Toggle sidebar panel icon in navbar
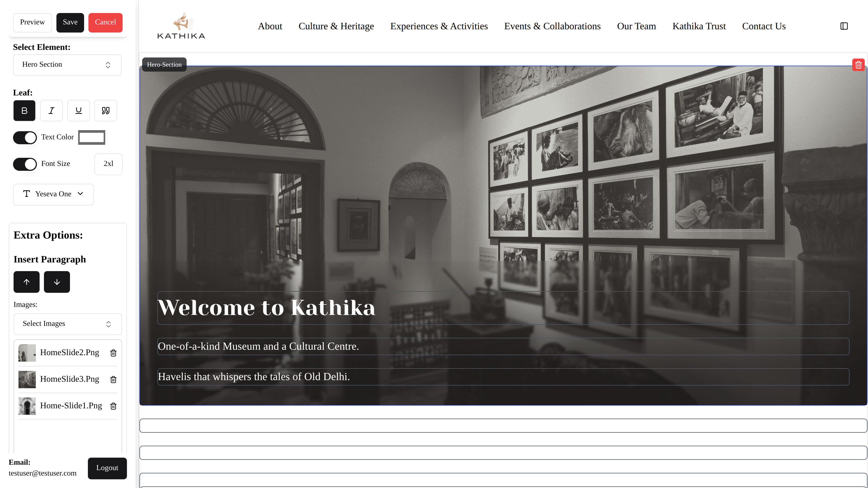Screen dimensions: 868x488 click(x=844, y=26)
